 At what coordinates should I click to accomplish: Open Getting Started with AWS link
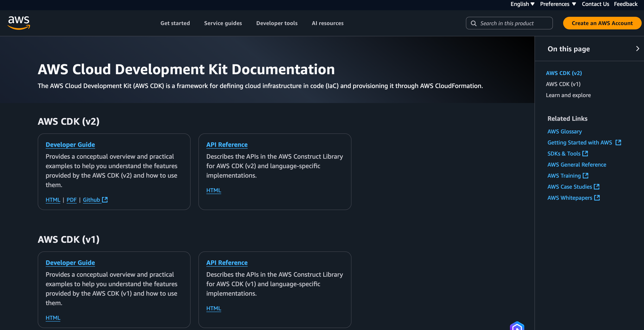tap(580, 142)
